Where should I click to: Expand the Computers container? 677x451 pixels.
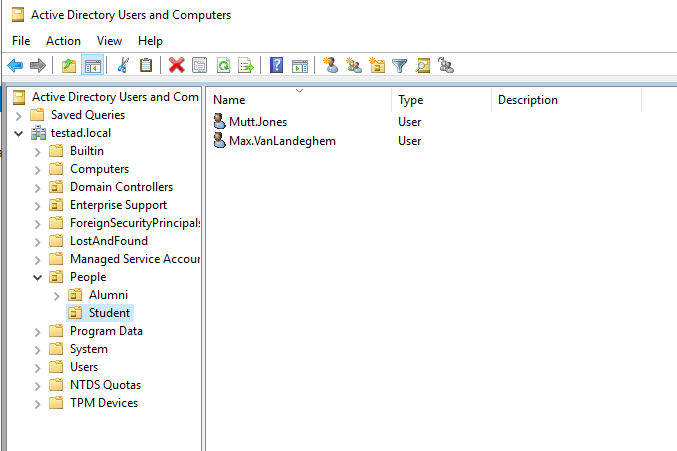(x=38, y=170)
